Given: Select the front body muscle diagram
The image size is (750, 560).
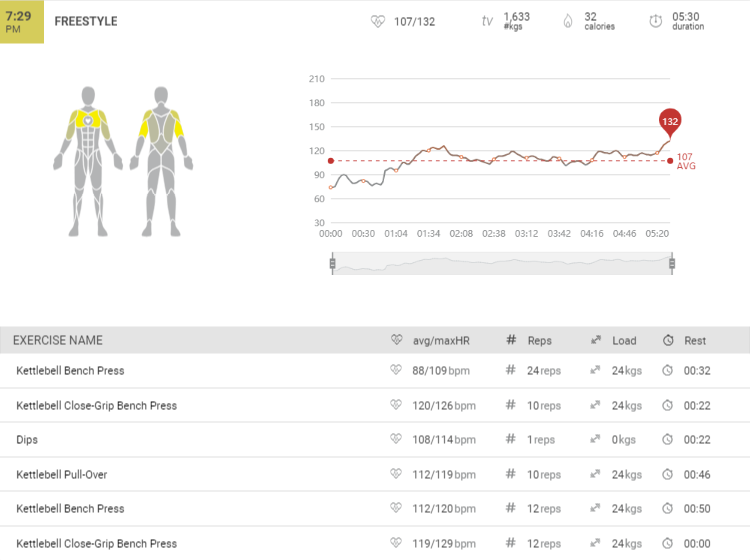Looking at the screenshot, I should coord(88,158).
